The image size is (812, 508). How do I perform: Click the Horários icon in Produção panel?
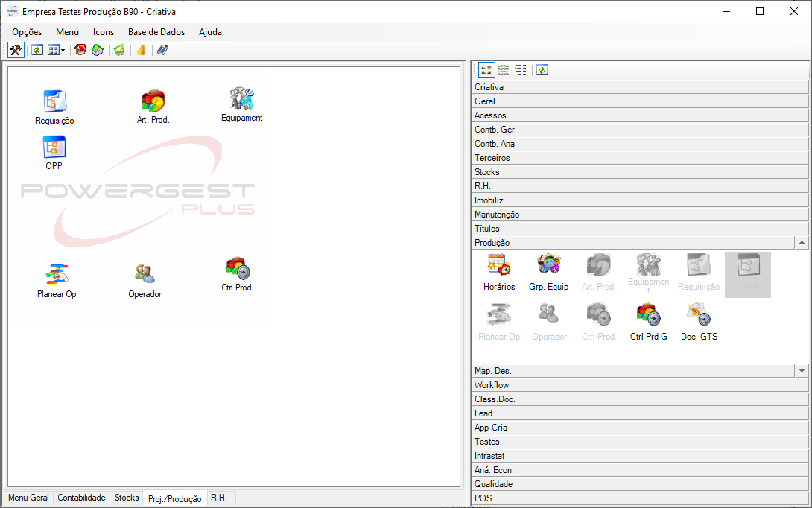498,265
